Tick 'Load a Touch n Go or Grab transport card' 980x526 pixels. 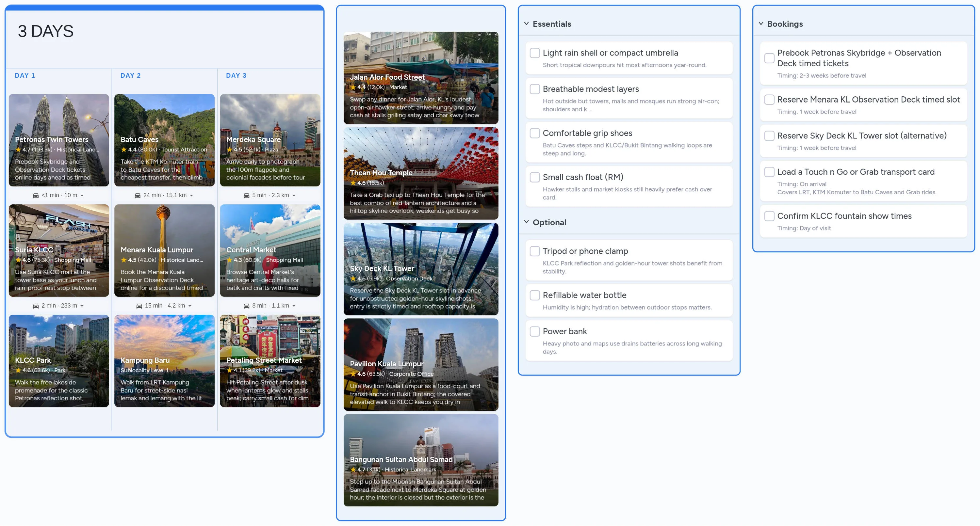(769, 172)
